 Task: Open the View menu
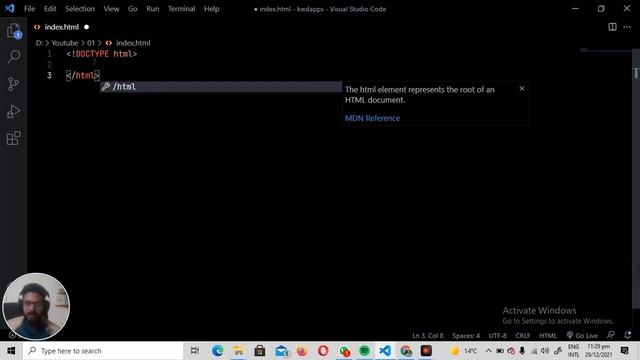tap(111, 9)
